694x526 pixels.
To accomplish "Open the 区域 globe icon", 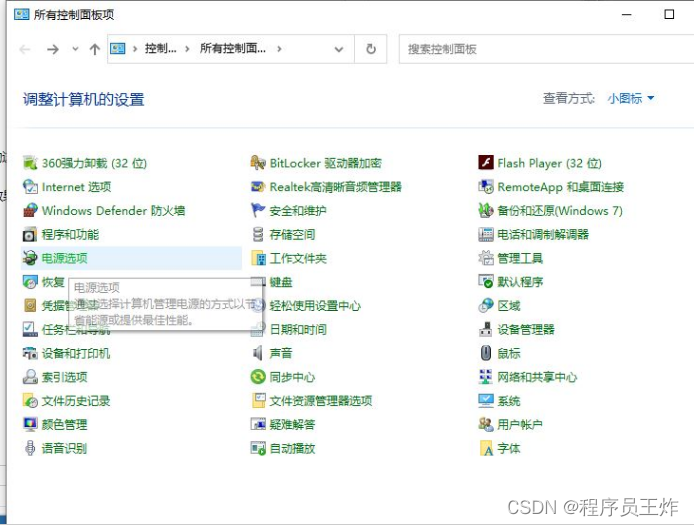I will tap(486, 306).
